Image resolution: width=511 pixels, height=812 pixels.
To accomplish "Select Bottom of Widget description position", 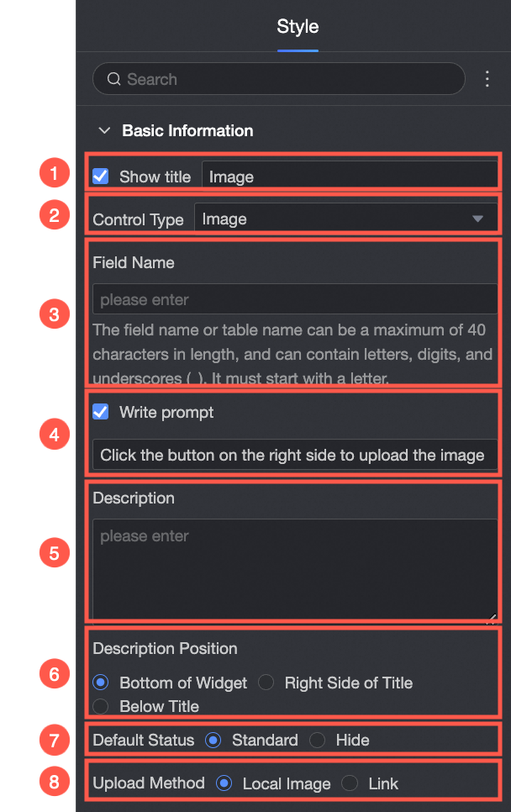I will 101,683.
